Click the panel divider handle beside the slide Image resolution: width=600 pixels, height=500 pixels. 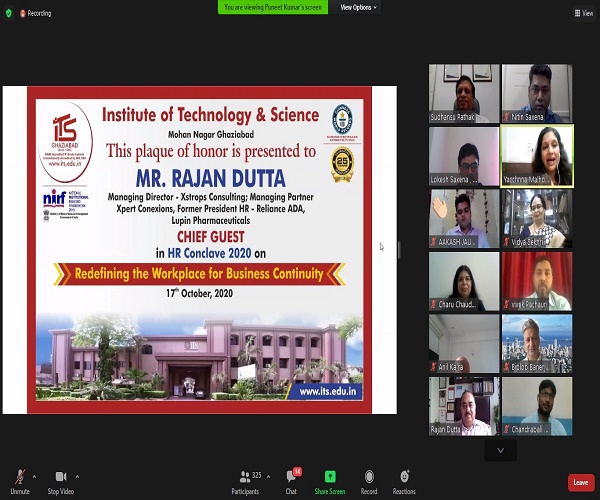click(399, 250)
